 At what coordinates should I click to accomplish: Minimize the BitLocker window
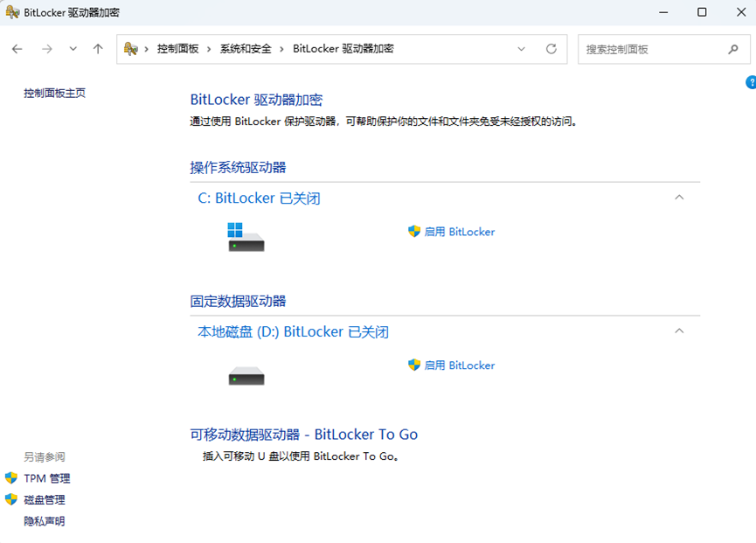(664, 12)
